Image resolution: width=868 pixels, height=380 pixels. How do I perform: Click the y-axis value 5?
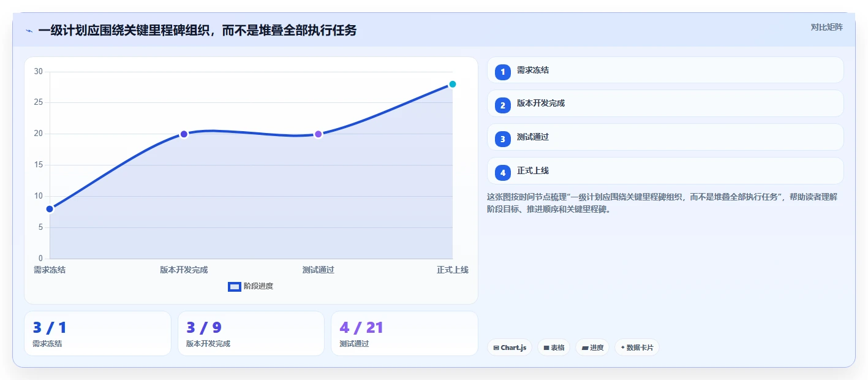point(40,227)
